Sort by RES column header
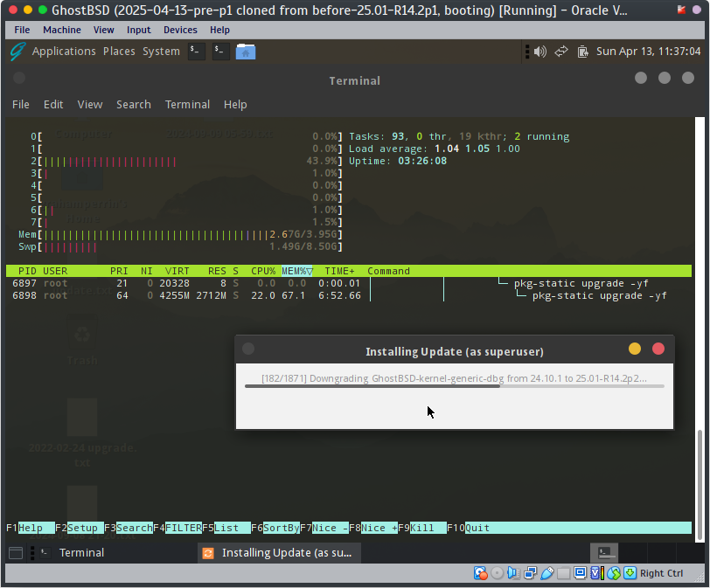This screenshot has width=710, height=588. tap(217, 271)
